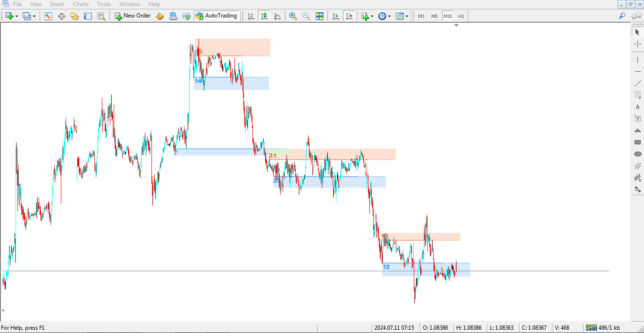Click the Zoom In magnifier icon
This screenshot has width=644, height=333.
[293, 16]
